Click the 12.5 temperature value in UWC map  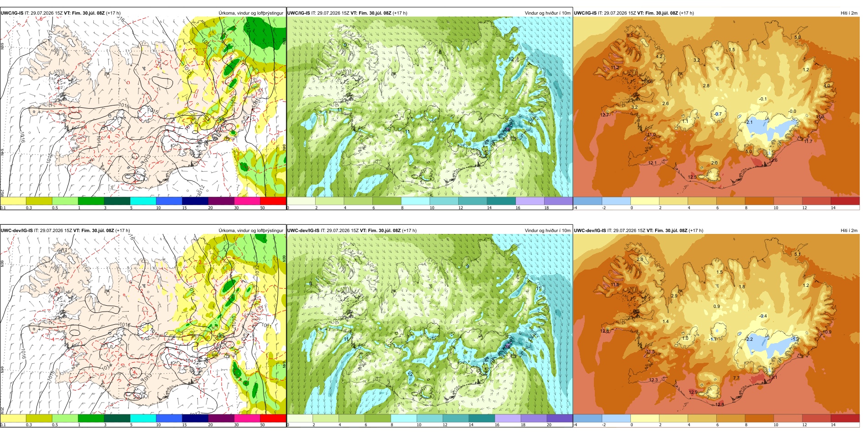pyautogui.click(x=692, y=177)
